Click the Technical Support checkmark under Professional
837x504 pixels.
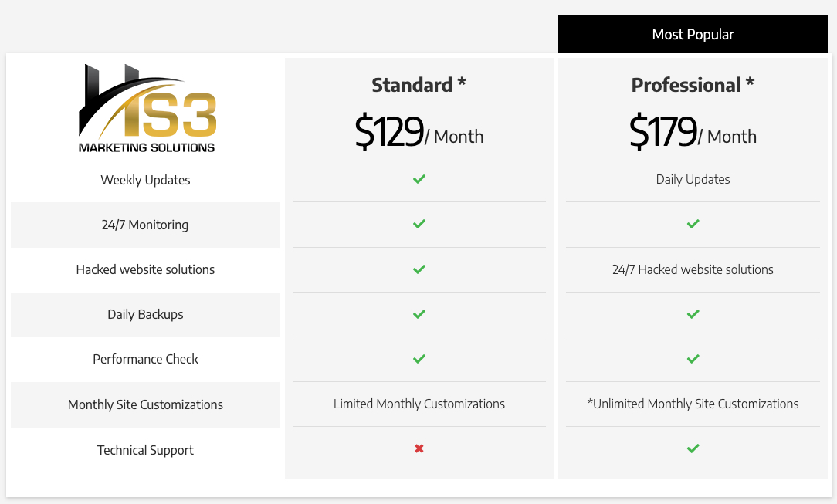(x=692, y=448)
